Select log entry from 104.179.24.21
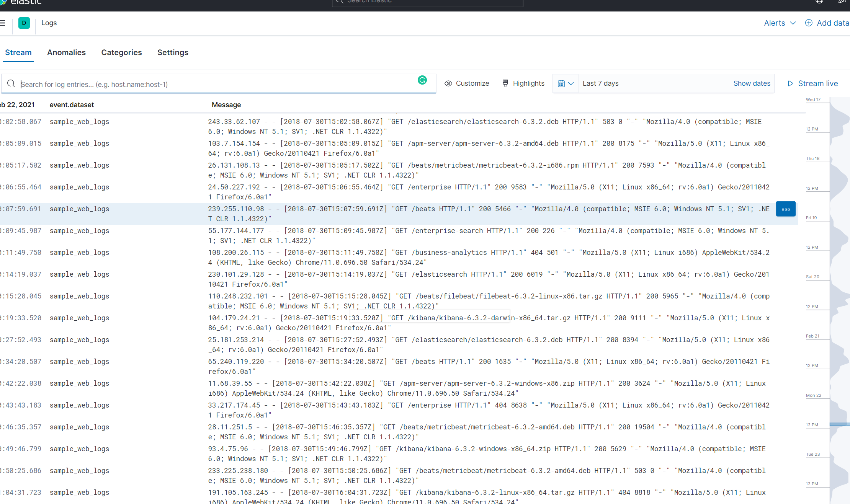This screenshot has width=850, height=504. tap(399, 323)
